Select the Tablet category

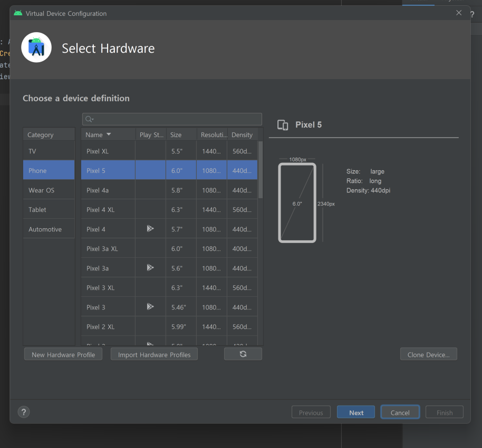[x=49, y=210]
